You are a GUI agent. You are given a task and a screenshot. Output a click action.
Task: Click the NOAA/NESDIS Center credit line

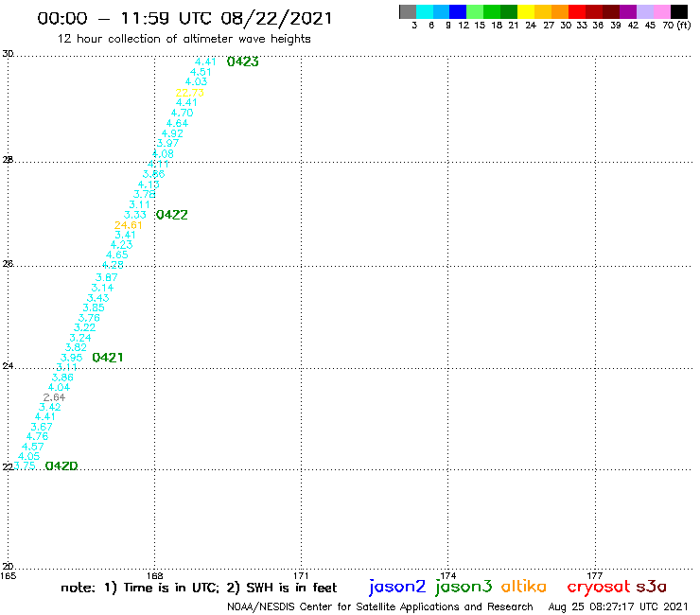[x=380, y=607]
